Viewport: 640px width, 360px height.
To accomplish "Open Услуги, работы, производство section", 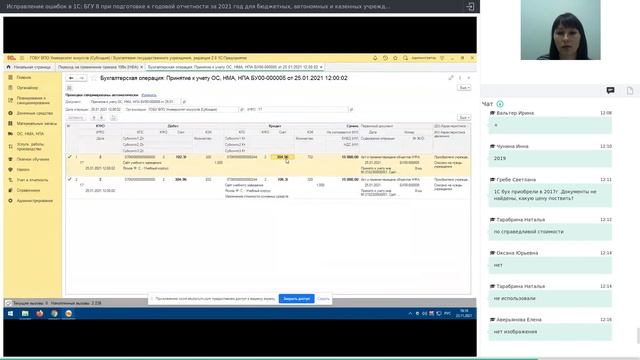I will click(x=31, y=147).
